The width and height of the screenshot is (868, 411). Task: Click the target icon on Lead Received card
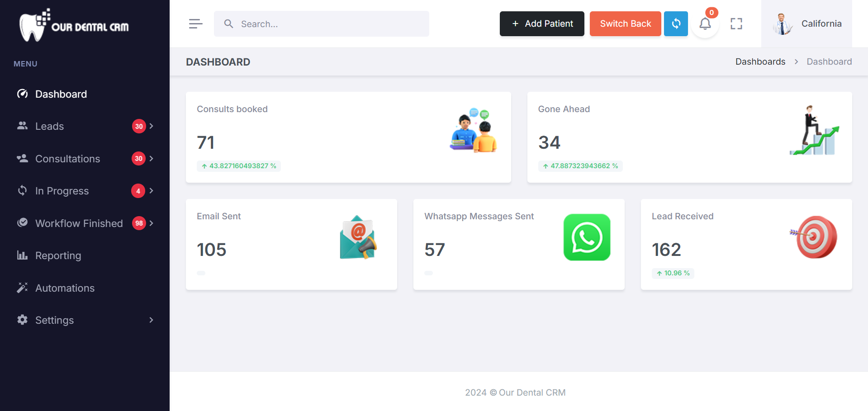814,237
